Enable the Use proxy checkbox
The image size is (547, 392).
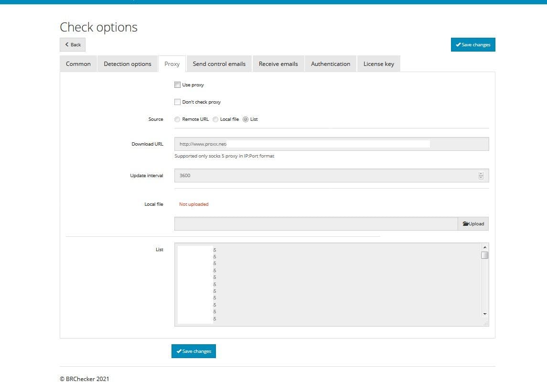pyautogui.click(x=177, y=85)
